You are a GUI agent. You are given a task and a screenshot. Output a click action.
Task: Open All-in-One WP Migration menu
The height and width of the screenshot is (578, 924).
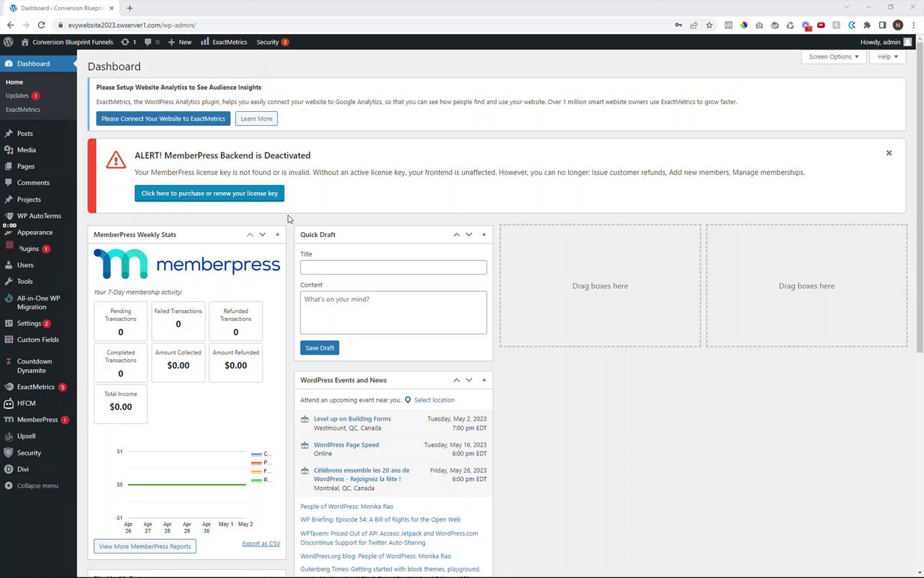click(x=38, y=303)
